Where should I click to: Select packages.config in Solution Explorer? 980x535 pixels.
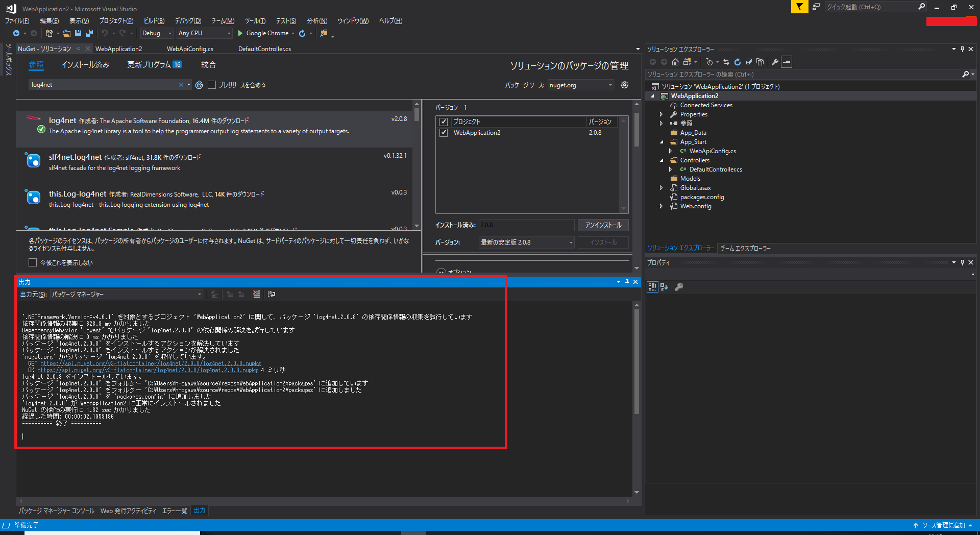[x=702, y=197]
